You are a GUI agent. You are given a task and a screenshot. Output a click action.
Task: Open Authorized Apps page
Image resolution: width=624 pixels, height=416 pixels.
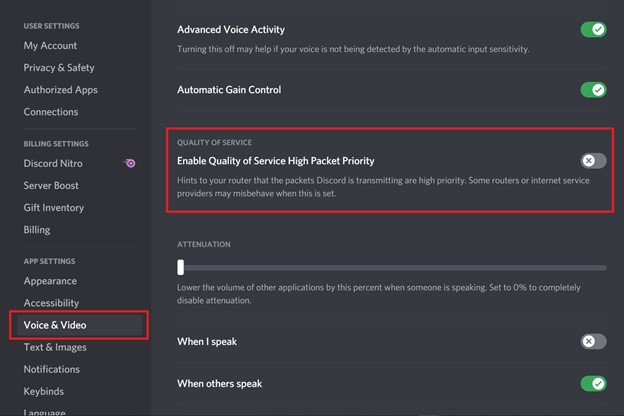[60, 90]
